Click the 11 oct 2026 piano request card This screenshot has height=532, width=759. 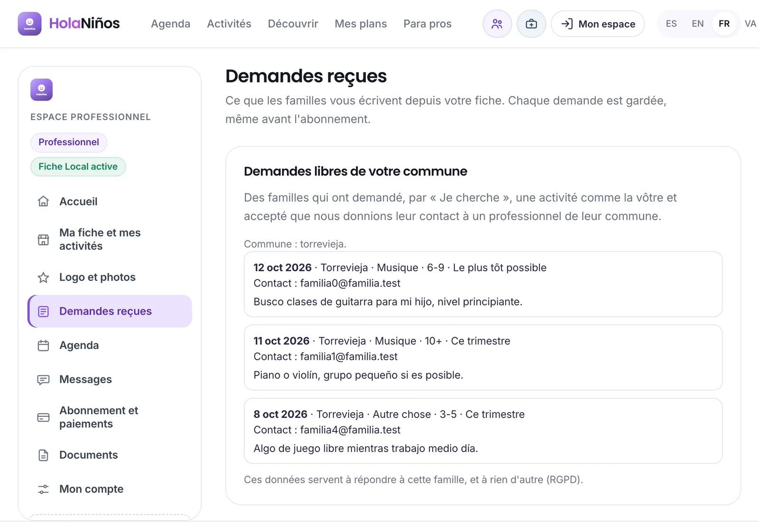point(483,358)
